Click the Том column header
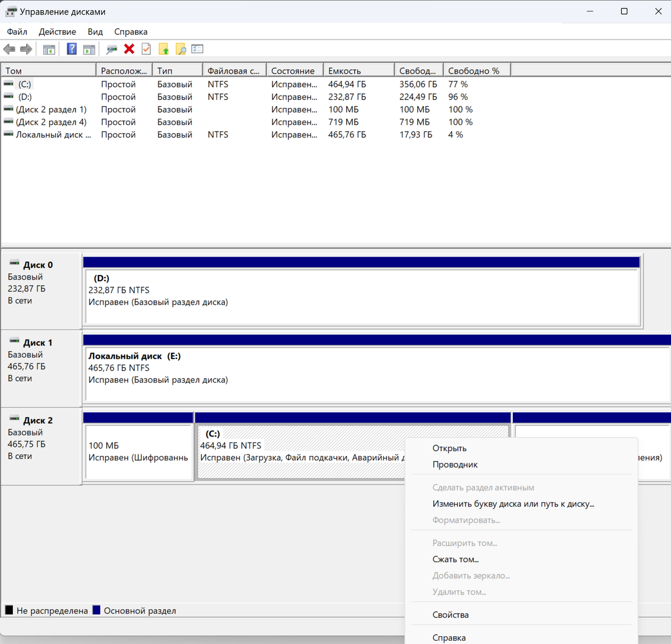The image size is (671, 644). tap(49, 71)
